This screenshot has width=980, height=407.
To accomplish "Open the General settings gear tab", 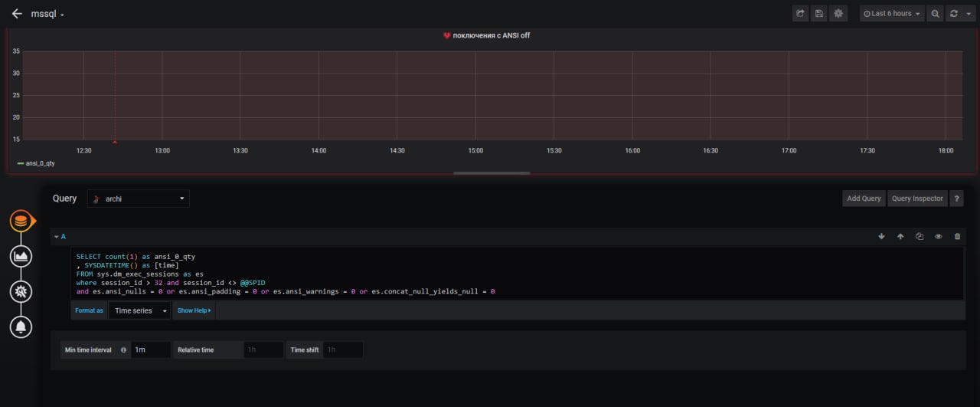I will point(21,291).
